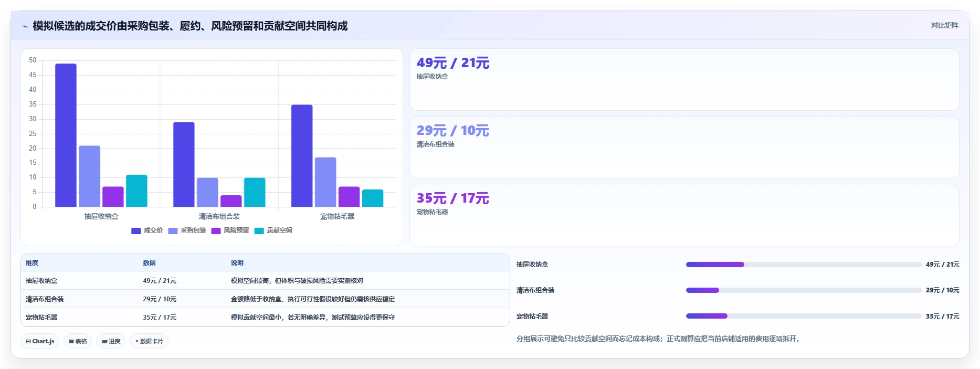Click the 抽屉收纳盒 progress bar
The image size is (980, 369).
click(804, 265)
